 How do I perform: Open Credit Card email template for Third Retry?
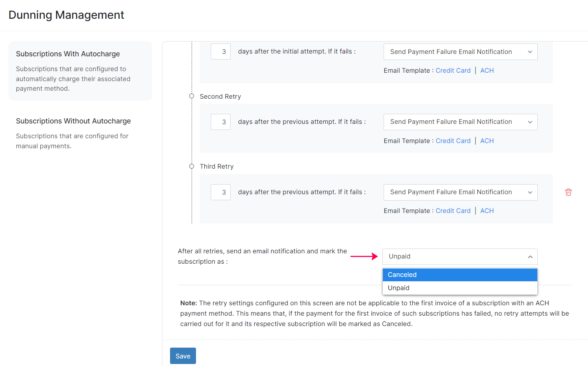453,211
